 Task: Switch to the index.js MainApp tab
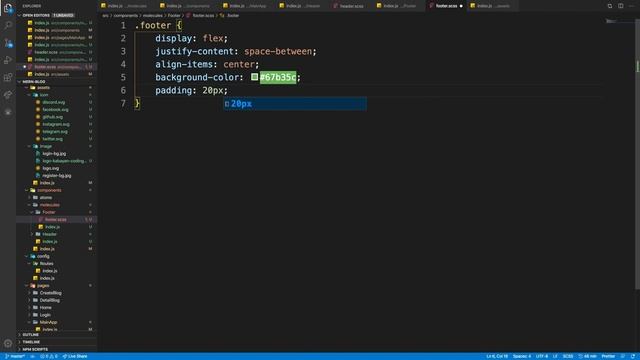247,6
